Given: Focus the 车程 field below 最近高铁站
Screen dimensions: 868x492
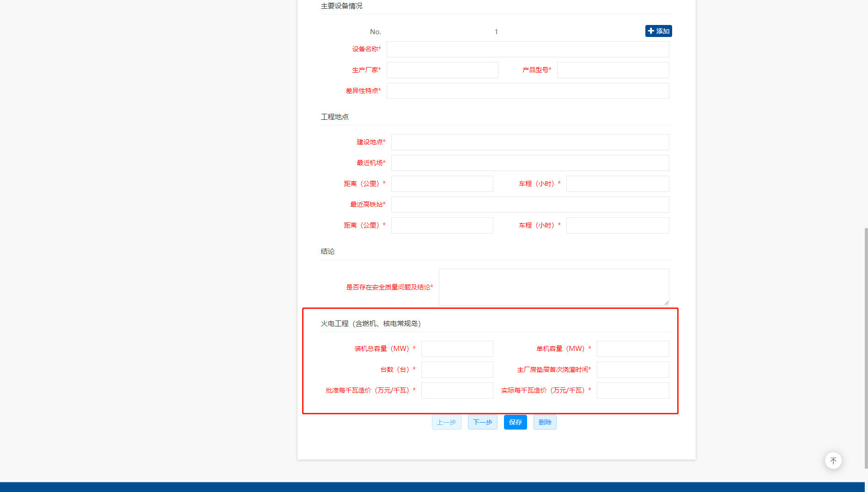Looking at the screenshot, I should (x=617, y=225).
